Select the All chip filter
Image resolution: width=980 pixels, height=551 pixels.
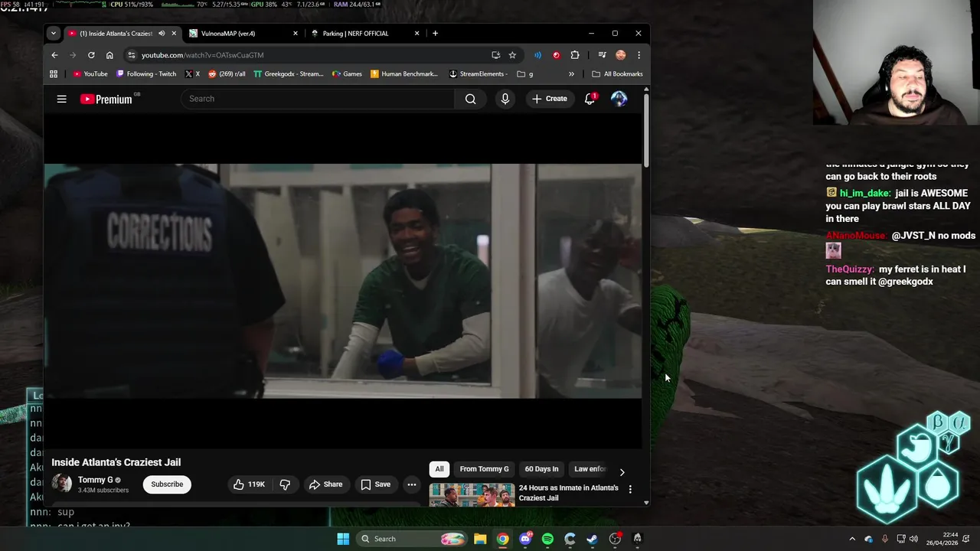pos(439,469)
